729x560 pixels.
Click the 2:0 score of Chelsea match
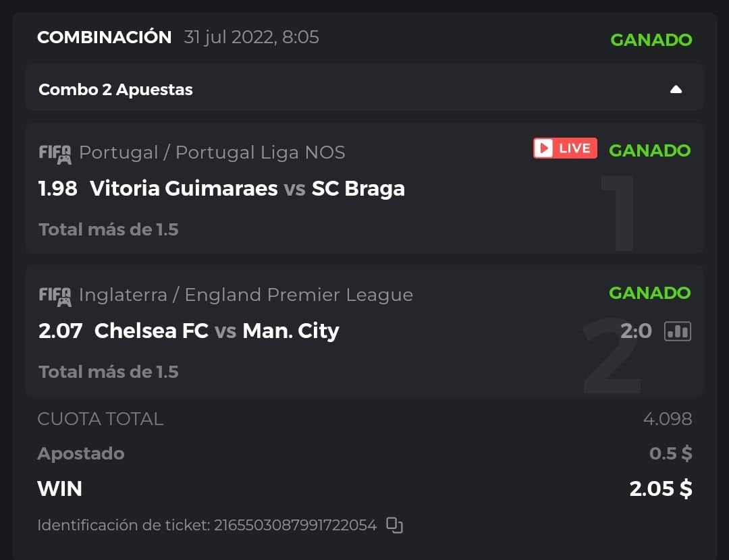[636, 331]
